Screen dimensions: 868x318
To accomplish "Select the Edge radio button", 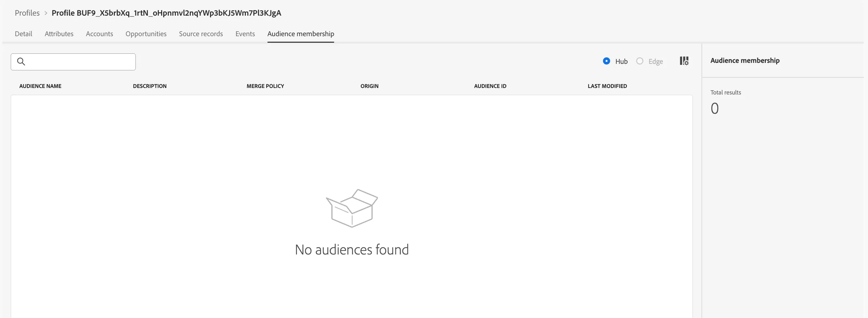I will 639,61.
